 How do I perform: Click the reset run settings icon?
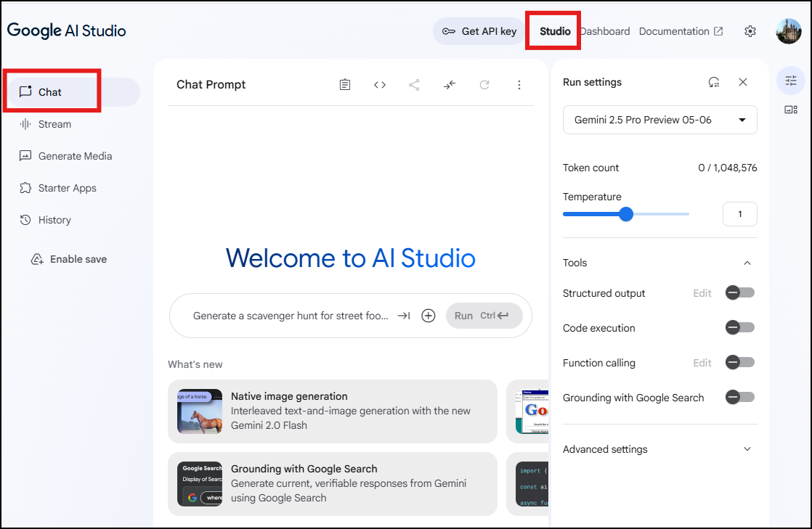pos(714,82)
